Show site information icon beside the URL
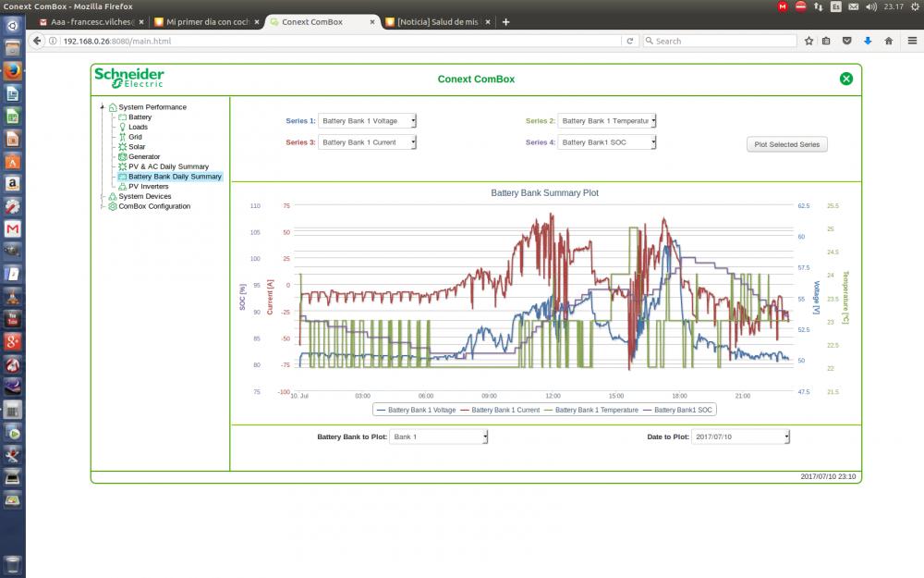This screenshot has width=924, height=578. 53,41
